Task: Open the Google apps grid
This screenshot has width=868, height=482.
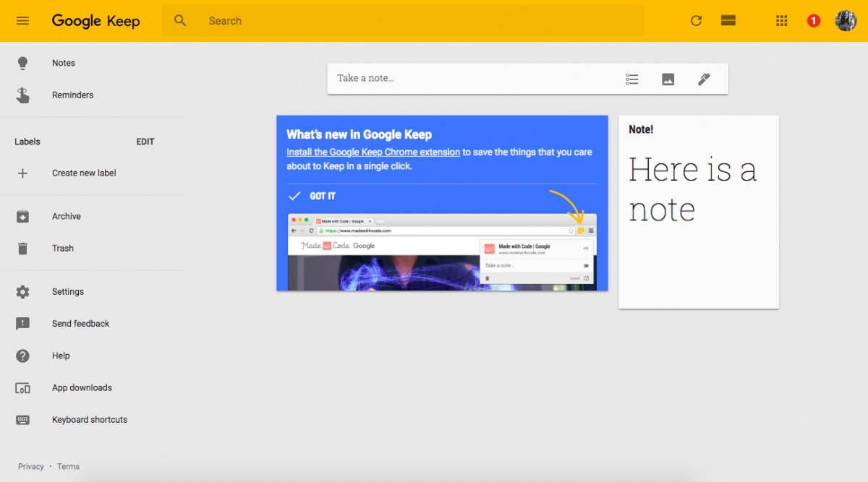Action: (x=781, y=21)
